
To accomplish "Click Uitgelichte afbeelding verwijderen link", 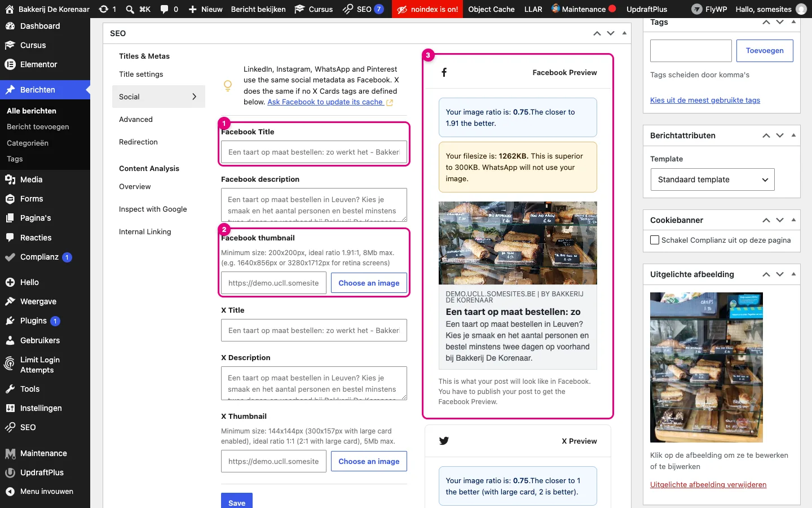I will tap(708, 484).
